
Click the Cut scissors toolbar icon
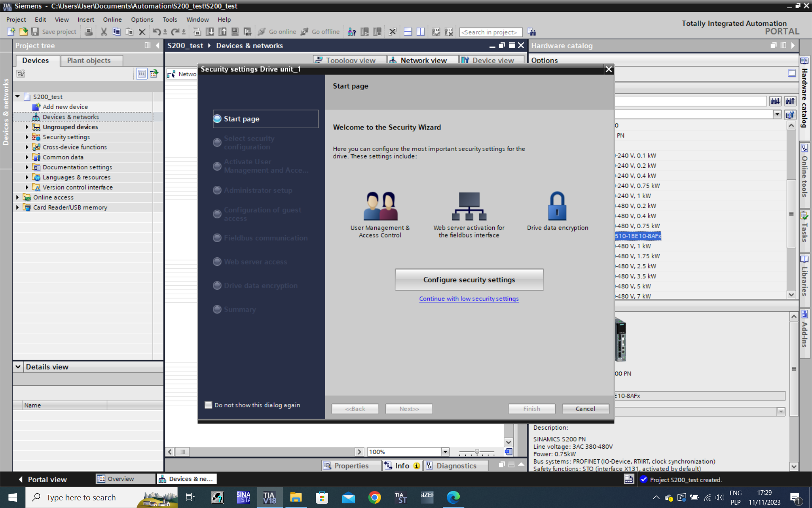coord(104,32)
